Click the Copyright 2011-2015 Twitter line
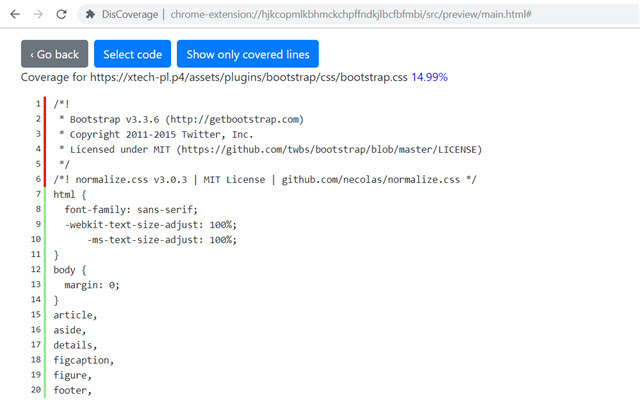The height and width of the screenshot is (400, 640). [156, 135]
